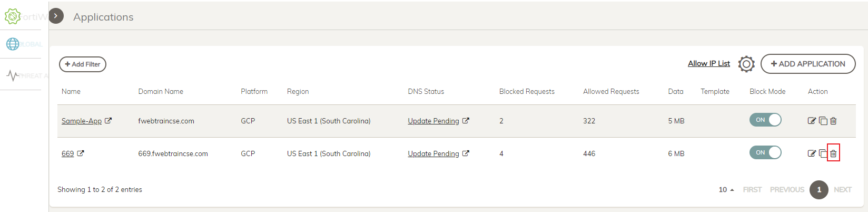Image resolution: width=868 pixels, height=212 pixels.
Task: Delete the Sample-App application
Action: [833, 121]
